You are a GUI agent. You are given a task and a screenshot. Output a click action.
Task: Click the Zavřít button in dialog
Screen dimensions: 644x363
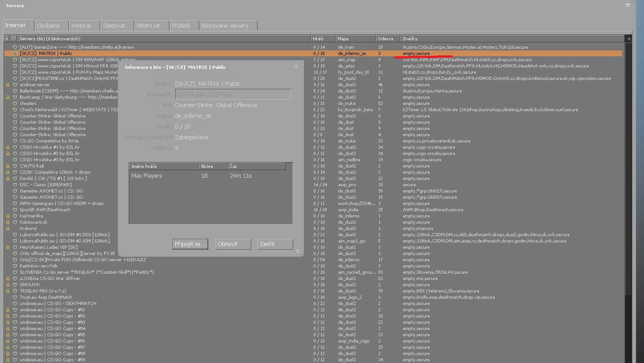pos(275,244)
